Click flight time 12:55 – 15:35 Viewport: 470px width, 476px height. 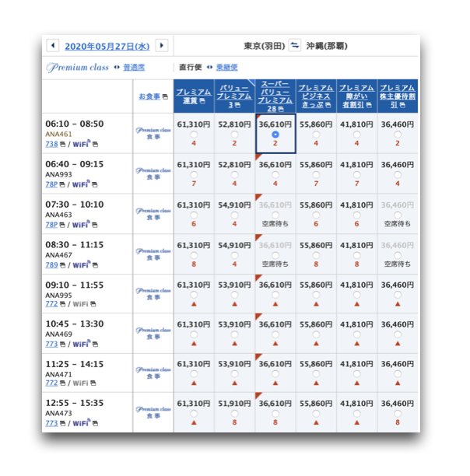pos(75,403)
